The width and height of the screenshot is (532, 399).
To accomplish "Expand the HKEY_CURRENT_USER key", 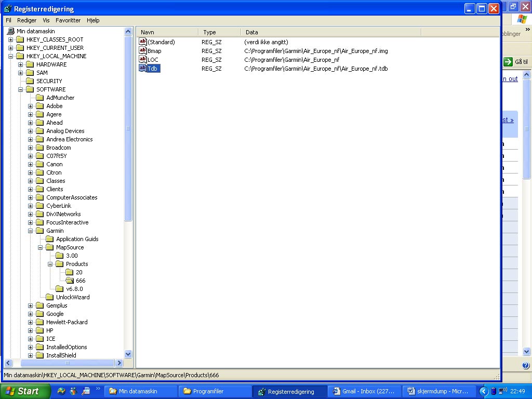I will [10, 48].
